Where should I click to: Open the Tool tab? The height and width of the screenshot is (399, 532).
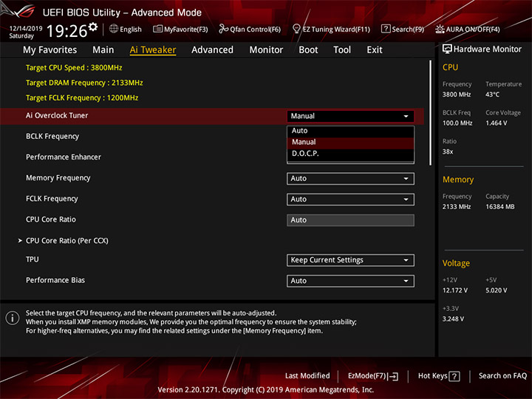(x=342, y=50)
